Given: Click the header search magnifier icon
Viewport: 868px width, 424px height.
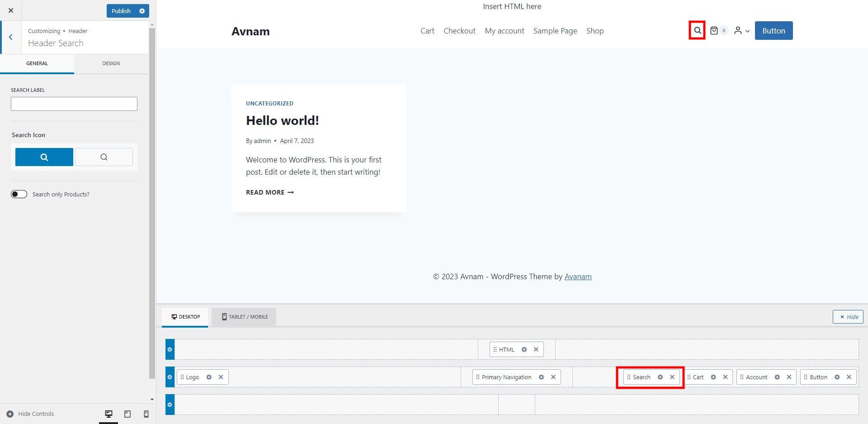Looking at the screenshot, I should (697, 31).
